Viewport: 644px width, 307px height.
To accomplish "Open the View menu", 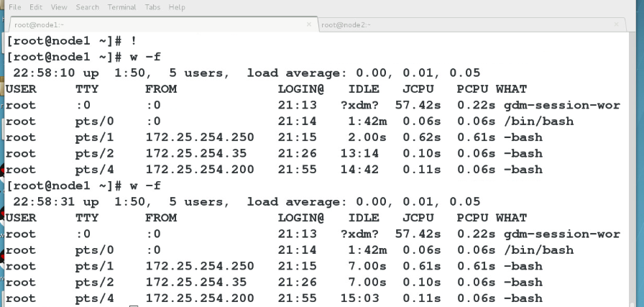I will pyautogui.click(x=59, y=7).
